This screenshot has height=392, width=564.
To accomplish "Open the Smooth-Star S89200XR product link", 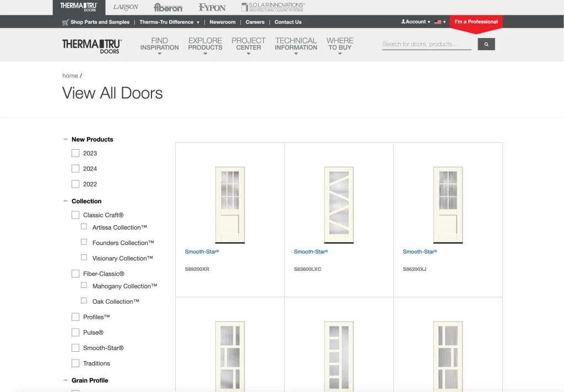I will click(202, 252).
